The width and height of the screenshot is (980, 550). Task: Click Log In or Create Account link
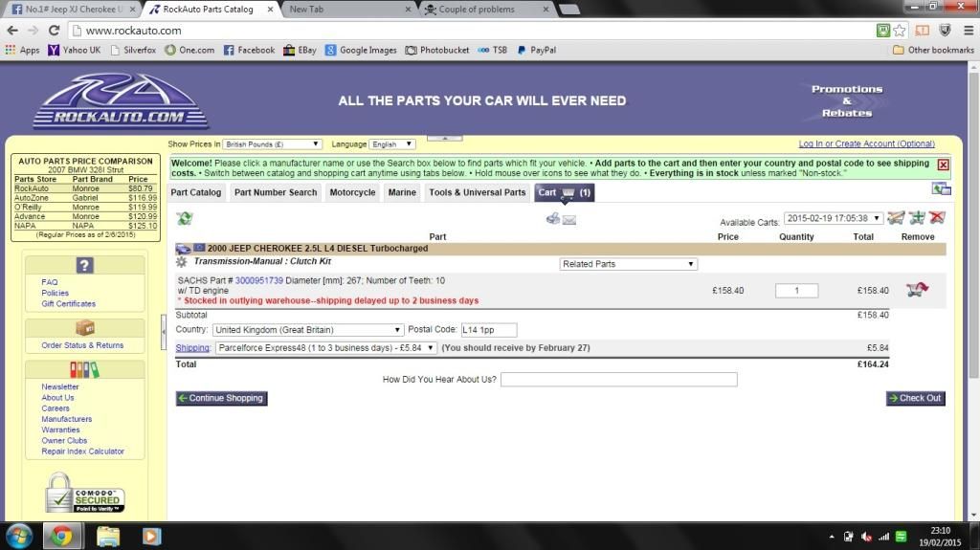click(x=866, y=143)
